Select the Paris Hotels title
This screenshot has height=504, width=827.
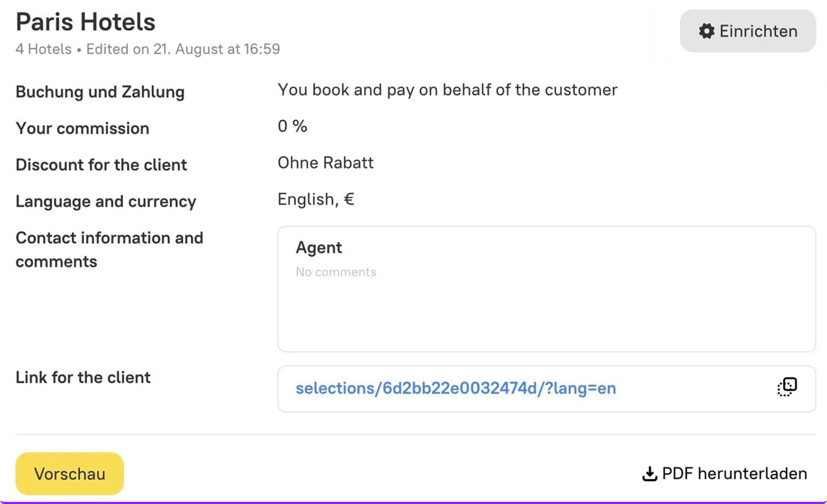pyautogui.click(x=86, y=22)
